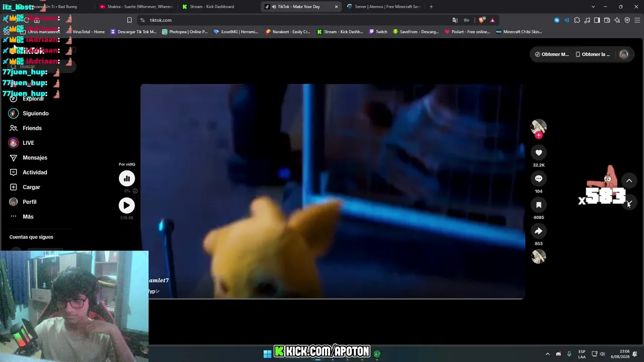Open a new browser tab
Screen dimensions: 644x362
tap(431, 7)
